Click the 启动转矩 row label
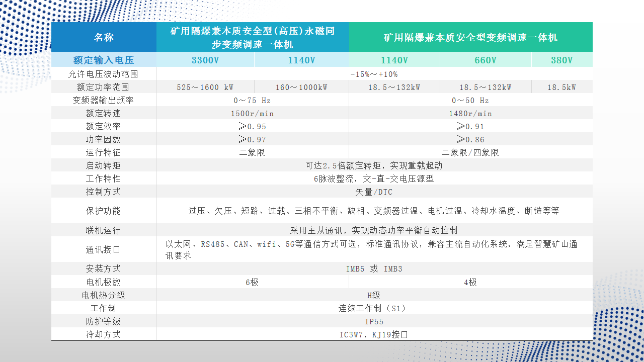 coord(103,165)
